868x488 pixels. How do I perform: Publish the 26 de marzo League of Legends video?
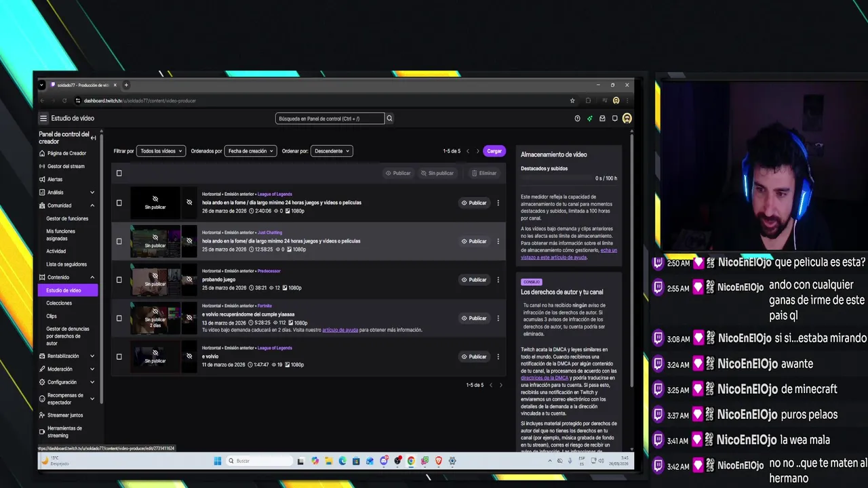[x=474, y=203]
